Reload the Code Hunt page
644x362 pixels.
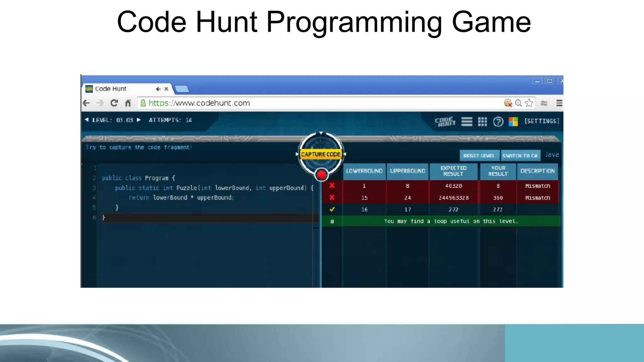click(x=114, y=103)
